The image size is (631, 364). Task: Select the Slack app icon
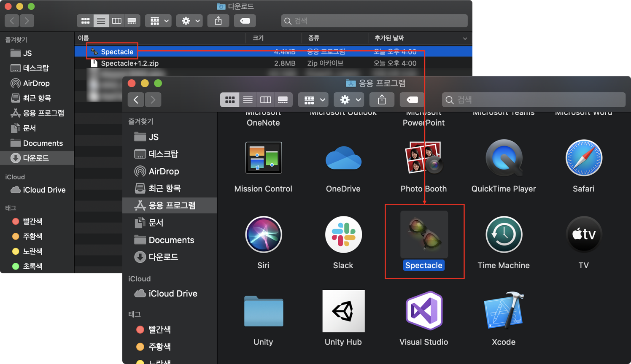click(343, 235)
